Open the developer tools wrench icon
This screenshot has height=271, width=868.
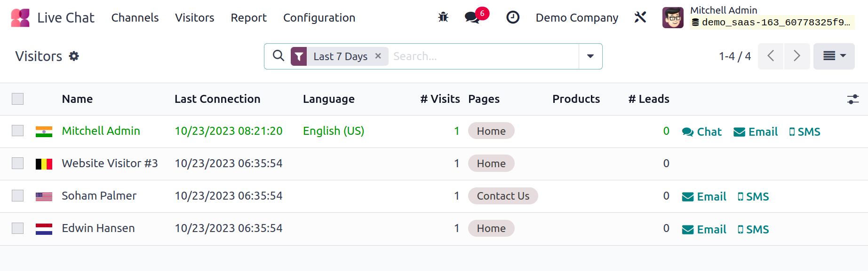point(640,17)
